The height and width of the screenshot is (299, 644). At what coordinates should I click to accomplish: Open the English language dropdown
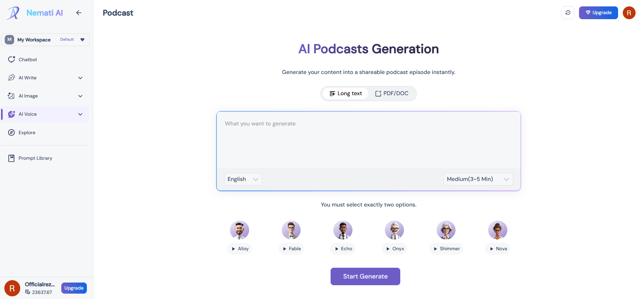click(243, 179)
